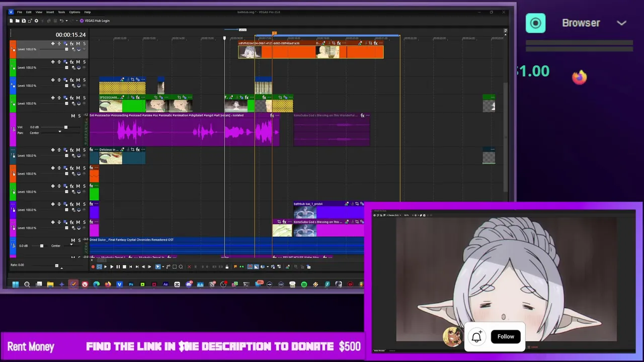This screenshot has height=362, width=644.
Task: Create a new project with the blank page icon
Action: point(11,21)
